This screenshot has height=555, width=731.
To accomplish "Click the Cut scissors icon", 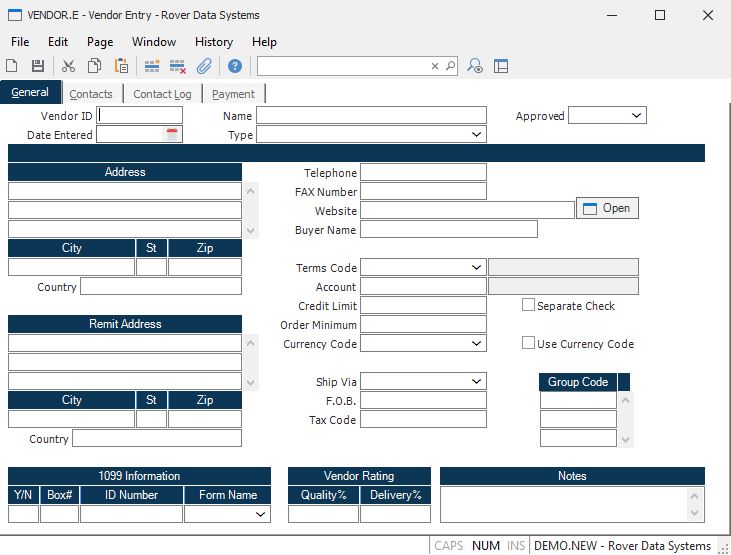I will point(68,66).
